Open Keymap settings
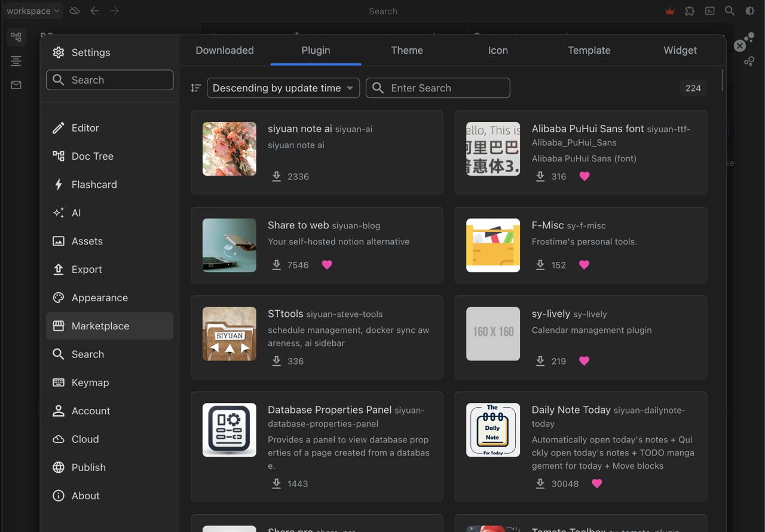This screenshot has height=532, width=765. coord(110,383)
